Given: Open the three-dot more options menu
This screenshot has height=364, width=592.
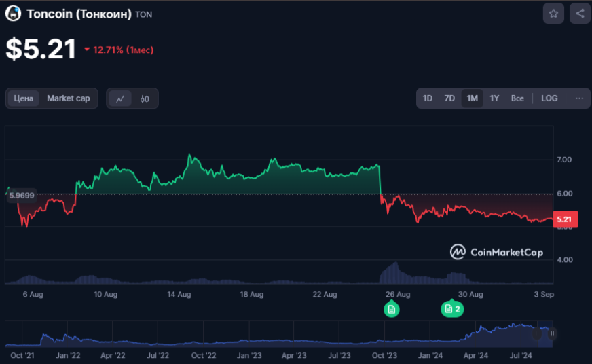Looking at the screenshot, I should coord(579,98).
